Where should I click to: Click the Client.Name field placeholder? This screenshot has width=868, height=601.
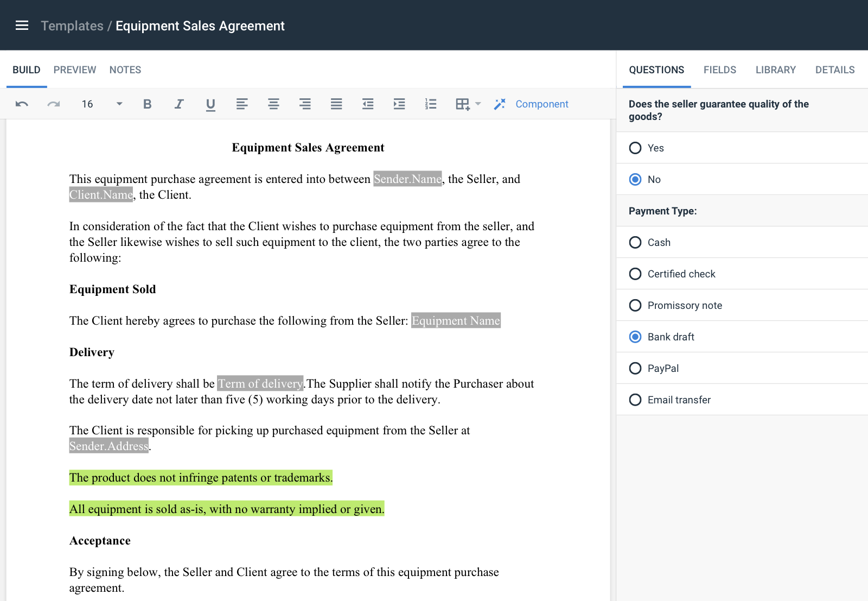pyautogui.click(x=101, y=194)
